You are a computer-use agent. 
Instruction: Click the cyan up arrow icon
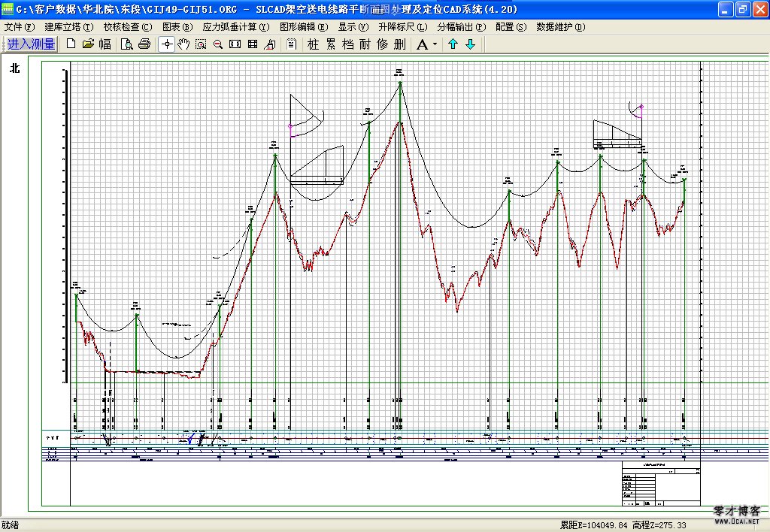[x=453, y=44]
